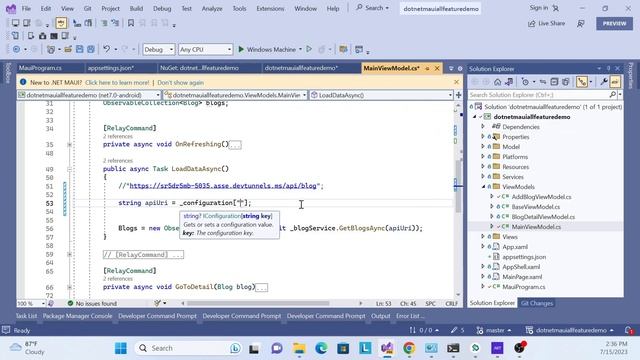Image resolution: width=640 pixels, height=360 pixels.
Task: Click Start Without Debugging outline arrow
Action: (309, 49)
